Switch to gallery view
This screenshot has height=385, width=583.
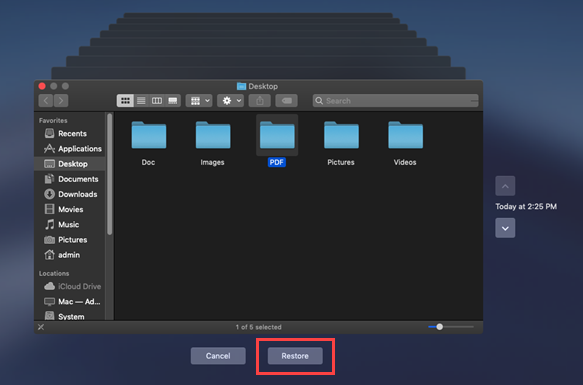pyautogui.click(x=173, y=101)
